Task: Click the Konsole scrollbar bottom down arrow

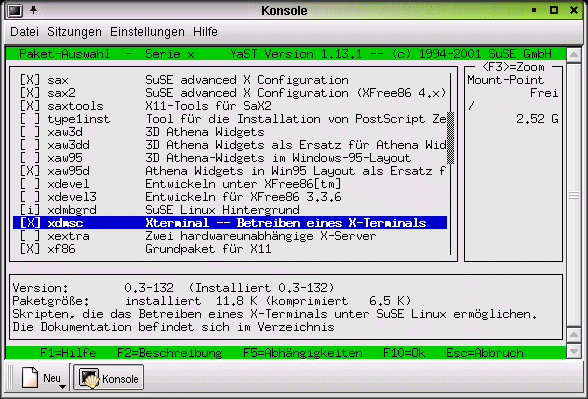Action: click(x=574, y=351)
